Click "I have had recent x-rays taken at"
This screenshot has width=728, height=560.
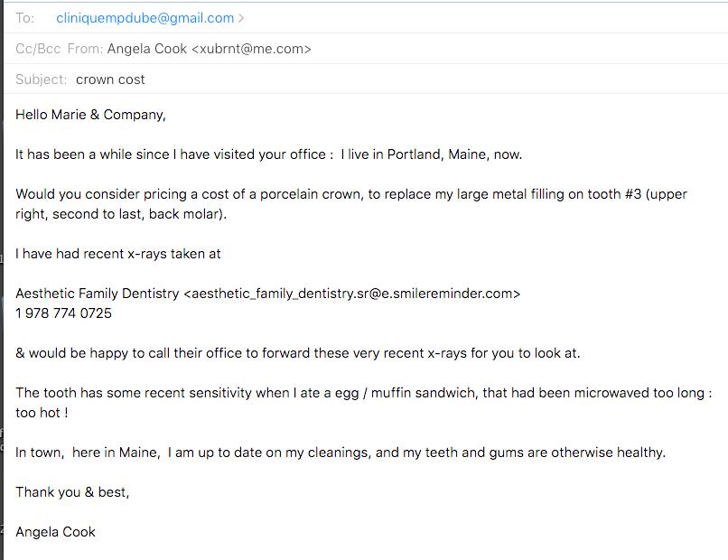click(x=118, y=254)
